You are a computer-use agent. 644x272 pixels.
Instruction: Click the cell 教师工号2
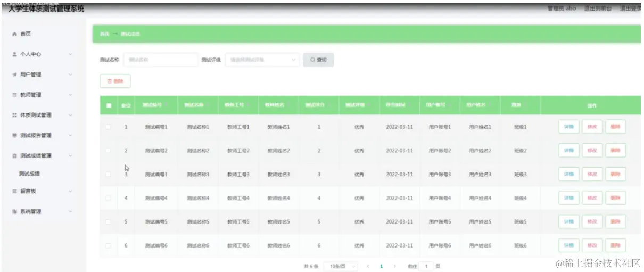[238, 151]
